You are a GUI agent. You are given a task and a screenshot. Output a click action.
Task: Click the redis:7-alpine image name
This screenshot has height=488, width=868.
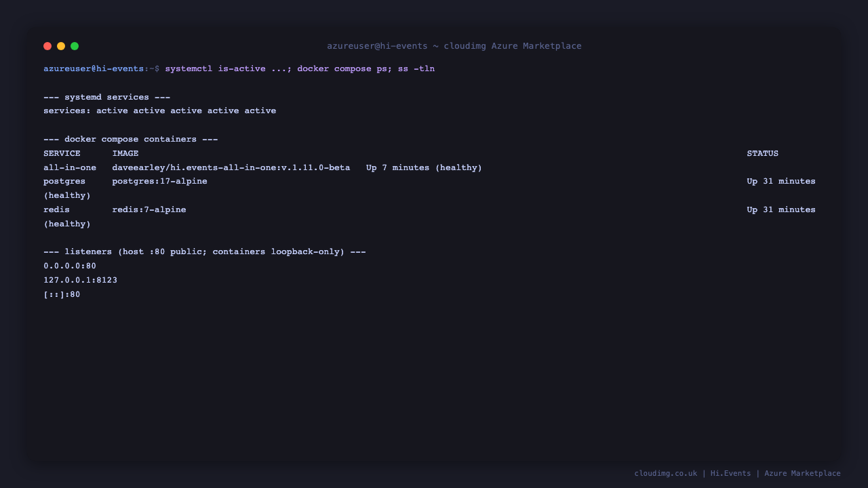click(x=149, y=209)
